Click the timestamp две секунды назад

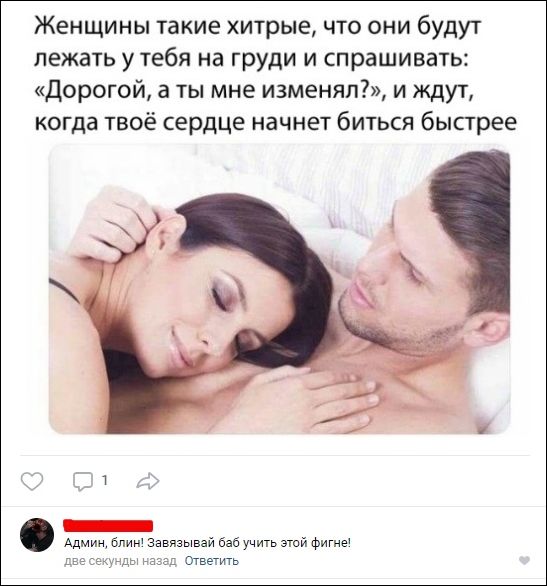[120, 561]
